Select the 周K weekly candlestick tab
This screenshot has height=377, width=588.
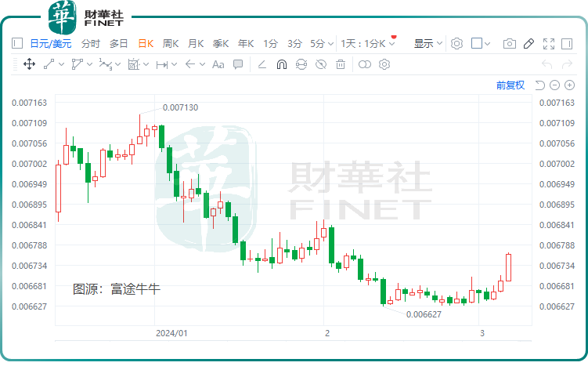pyautogui.click(x=170, y=44)
